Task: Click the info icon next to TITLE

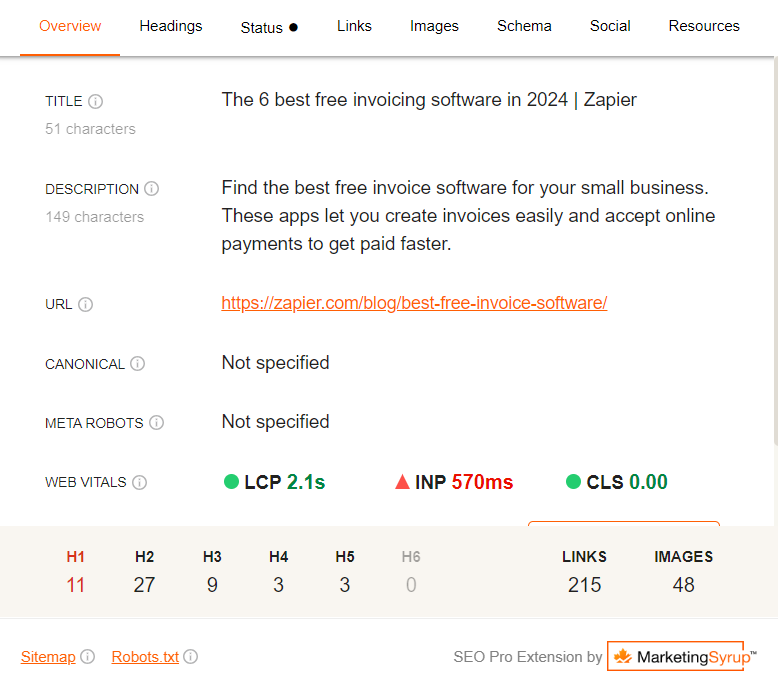Action: pos(96,101)
